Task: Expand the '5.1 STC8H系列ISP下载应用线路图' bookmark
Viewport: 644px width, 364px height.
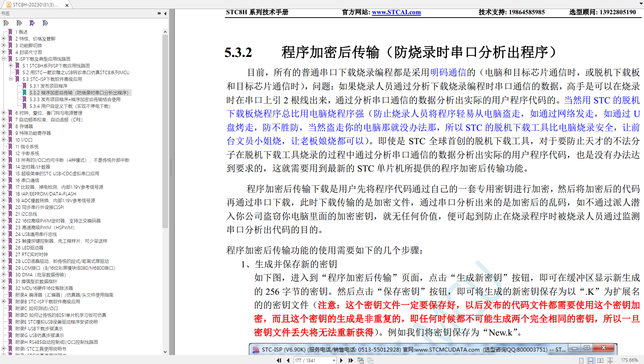Action: pyautogui.click(x=11, y=66)
